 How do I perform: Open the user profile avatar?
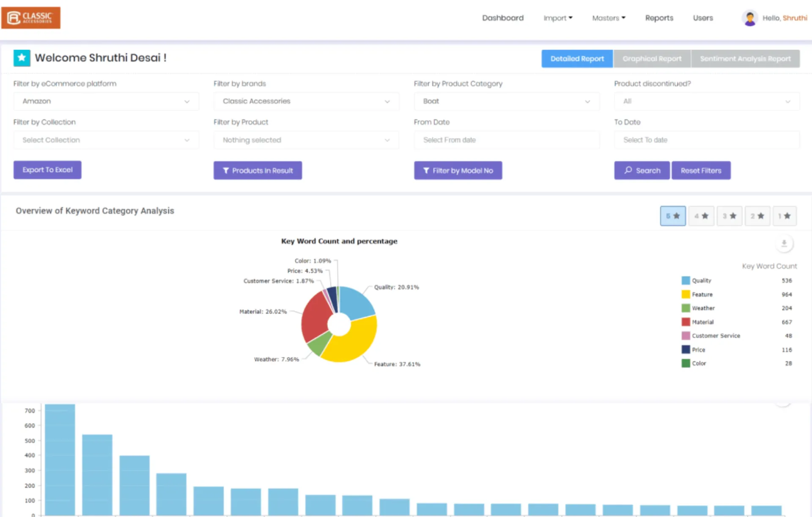[750, 18]
